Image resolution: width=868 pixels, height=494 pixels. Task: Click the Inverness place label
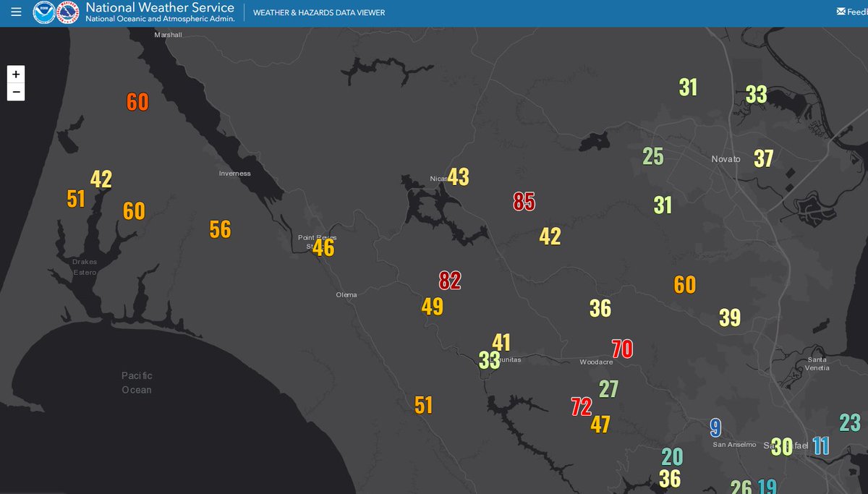click(235, 174)
